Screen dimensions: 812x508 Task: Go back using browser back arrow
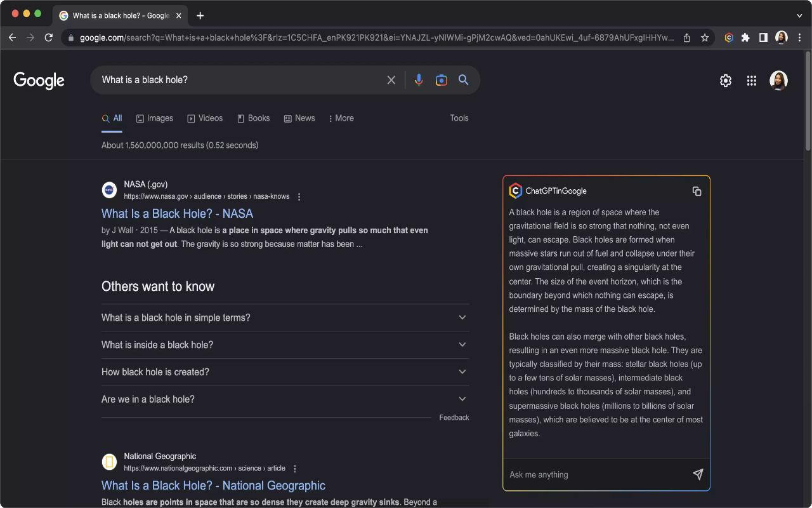13,37
